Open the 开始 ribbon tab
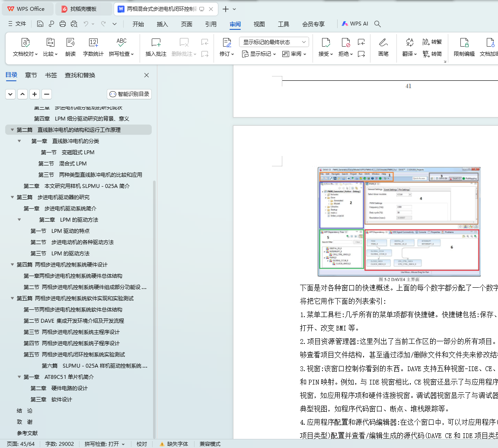Screen dimensions: 498x448 138,24
